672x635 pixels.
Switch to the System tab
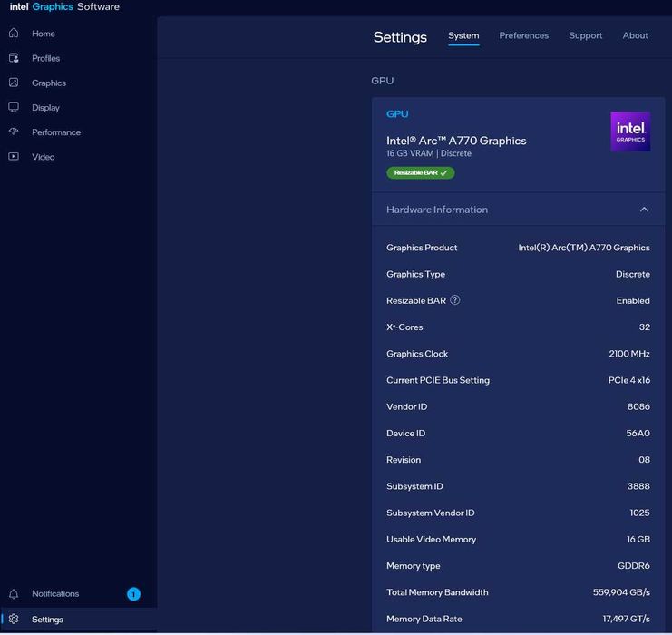(463, 36)
